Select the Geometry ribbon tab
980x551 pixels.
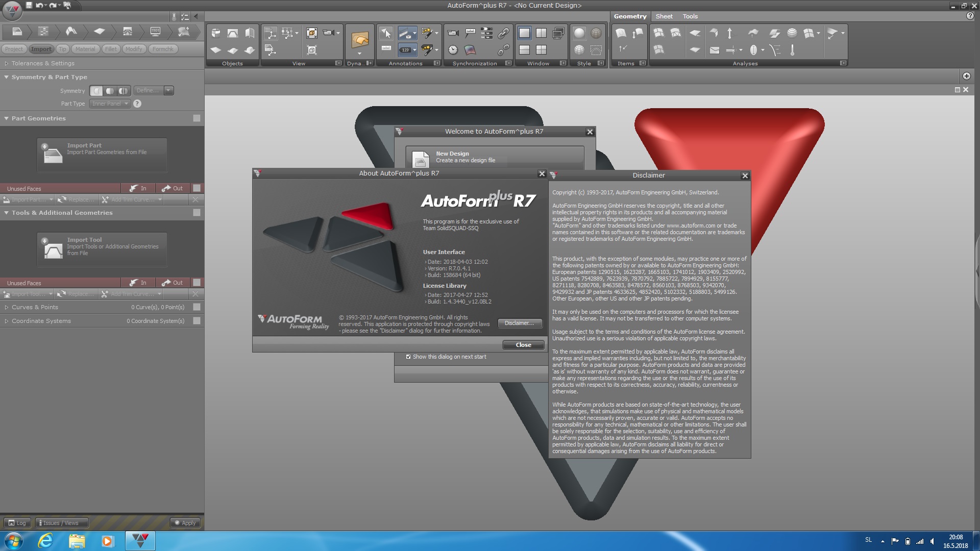click(x=630, y=16)
